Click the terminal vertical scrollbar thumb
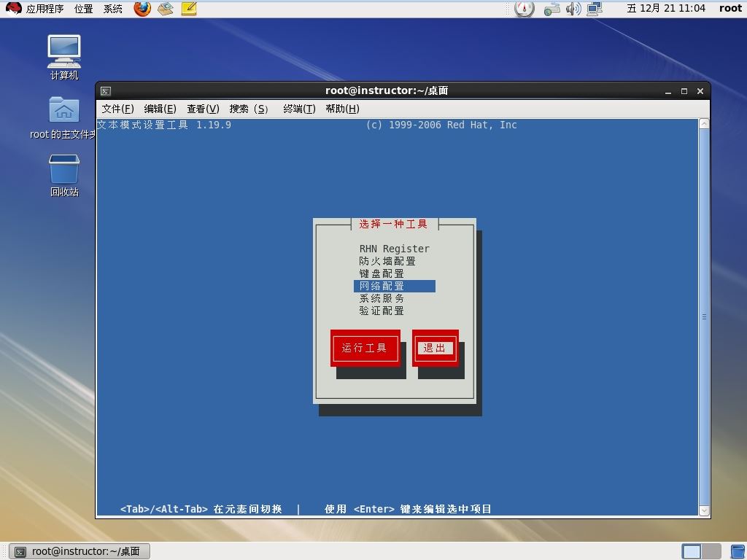 (704, 317)
